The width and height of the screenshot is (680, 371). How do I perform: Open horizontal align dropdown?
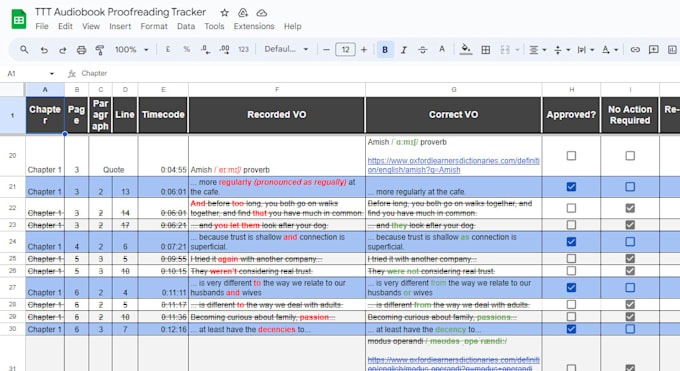[x=538, y=50]
